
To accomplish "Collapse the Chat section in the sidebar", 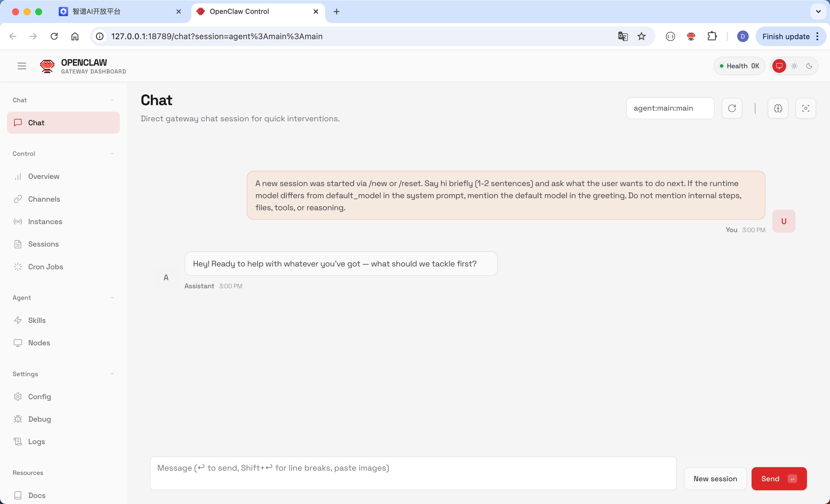I will pos(112,100).
